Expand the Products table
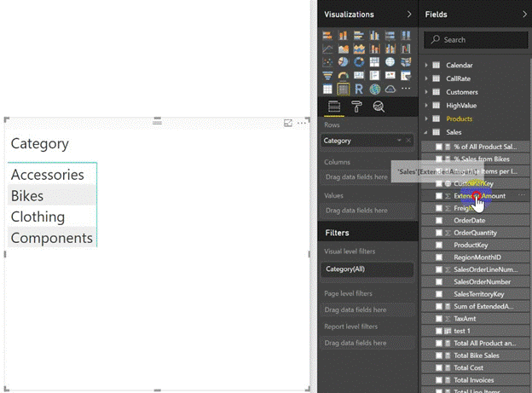The image size is (532, 393). click(x=426, y=118)
